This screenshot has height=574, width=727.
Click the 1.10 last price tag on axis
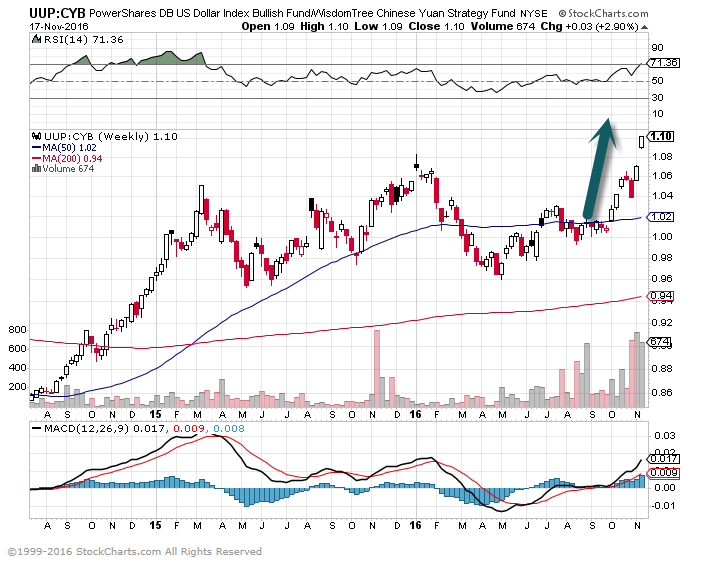click(x=660, y=136)
